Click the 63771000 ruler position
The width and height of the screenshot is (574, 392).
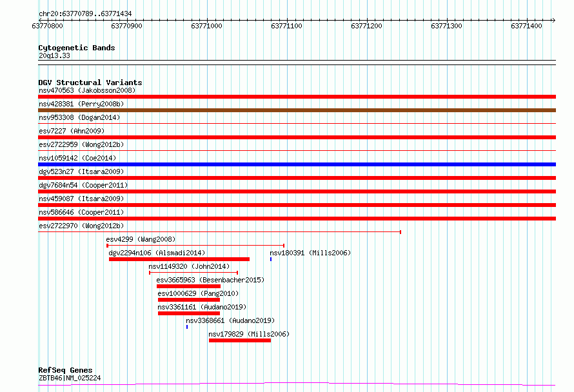206,26
